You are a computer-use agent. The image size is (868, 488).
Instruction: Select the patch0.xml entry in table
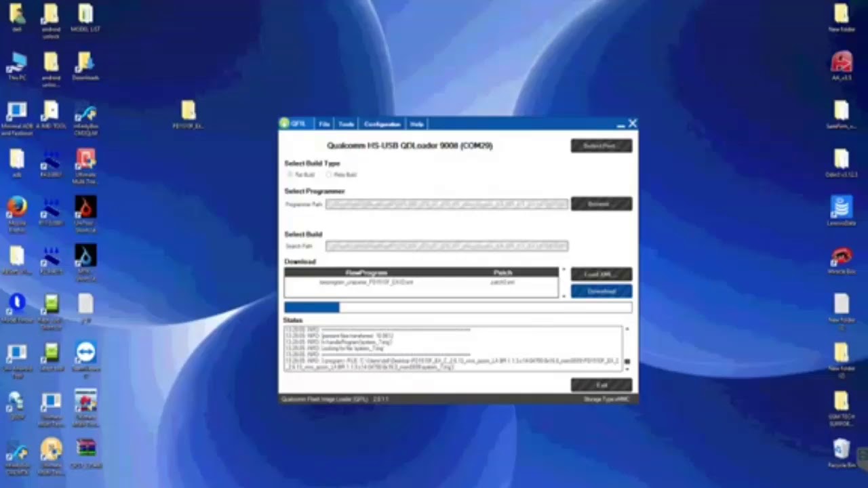pyautogui.click(x=502, y=282)
